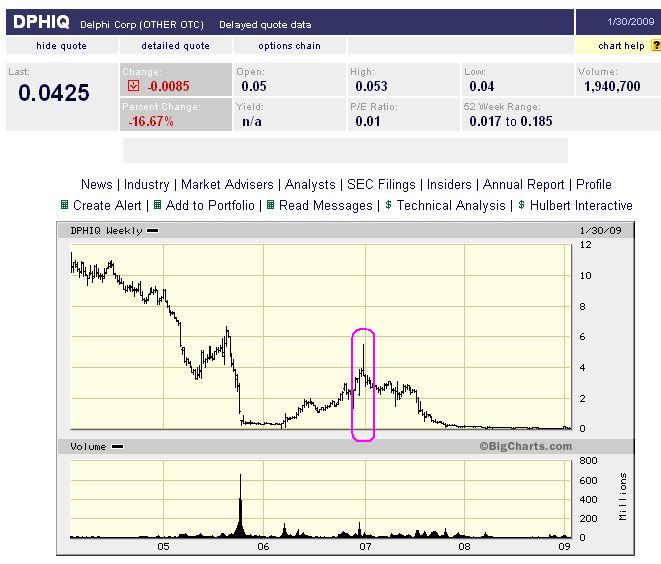Click the P/E Ratio value 0.01
The image size is (661, 564).
click(368, 121)
